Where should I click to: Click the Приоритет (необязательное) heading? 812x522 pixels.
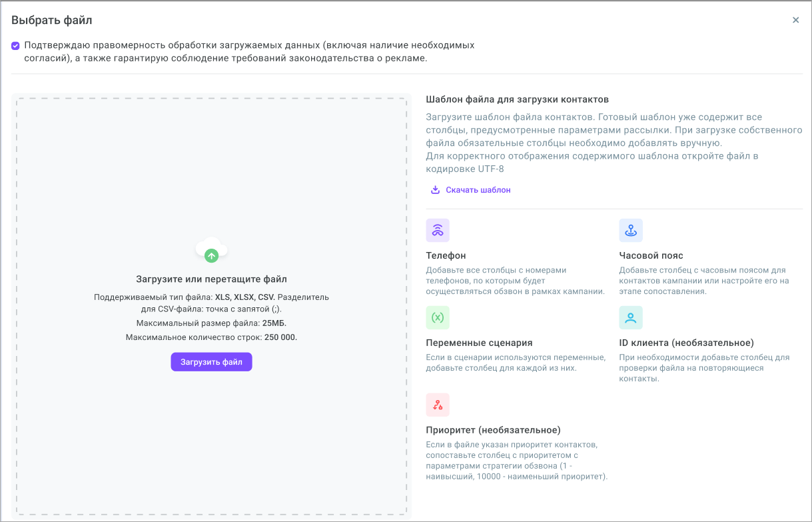pos(493,430)
